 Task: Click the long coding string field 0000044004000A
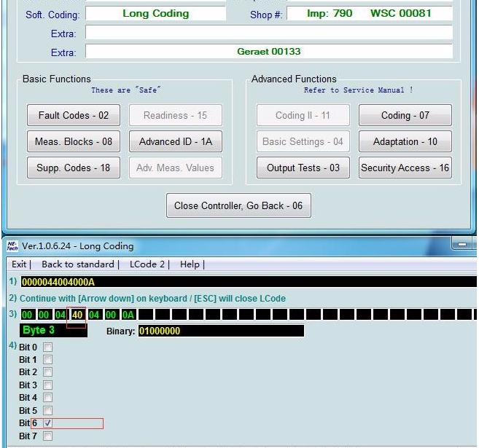click(249, 282)
